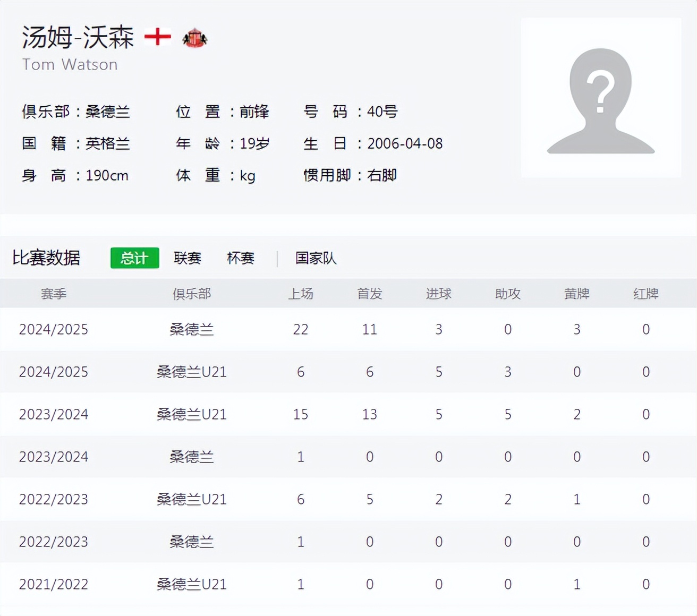Screen dimensions: 697x616
Task: Click the 首发 column header
Action: (370, 294)
